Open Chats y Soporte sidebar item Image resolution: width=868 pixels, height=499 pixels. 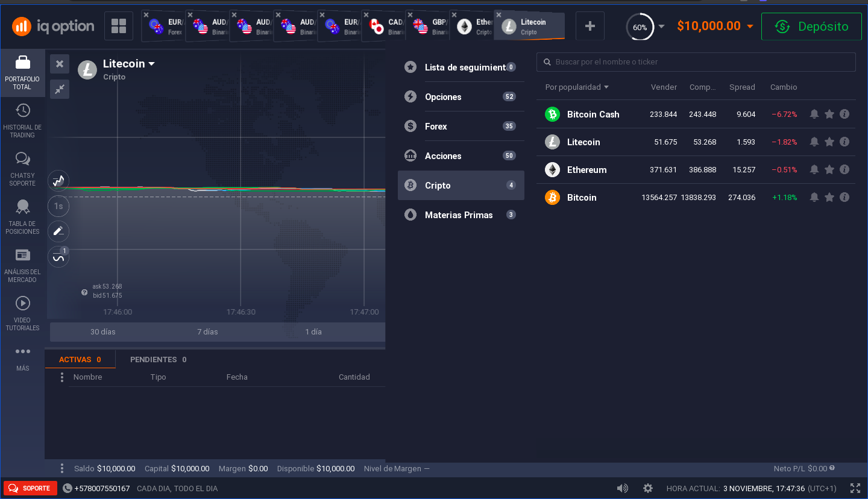click(x=22, y=169)
